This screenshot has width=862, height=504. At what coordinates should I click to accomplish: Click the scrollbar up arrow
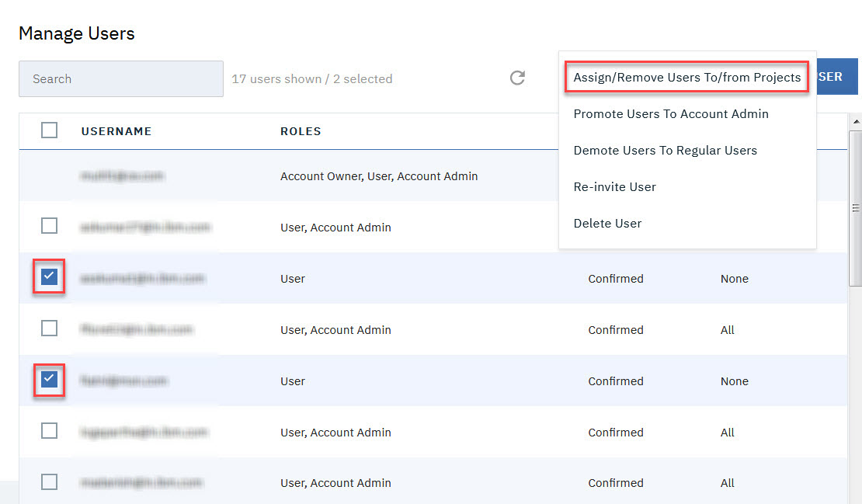[856, 122]
